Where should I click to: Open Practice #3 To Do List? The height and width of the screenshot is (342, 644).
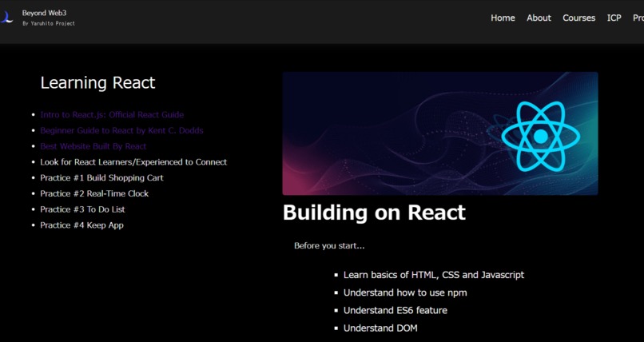click(x=82, y=209)
